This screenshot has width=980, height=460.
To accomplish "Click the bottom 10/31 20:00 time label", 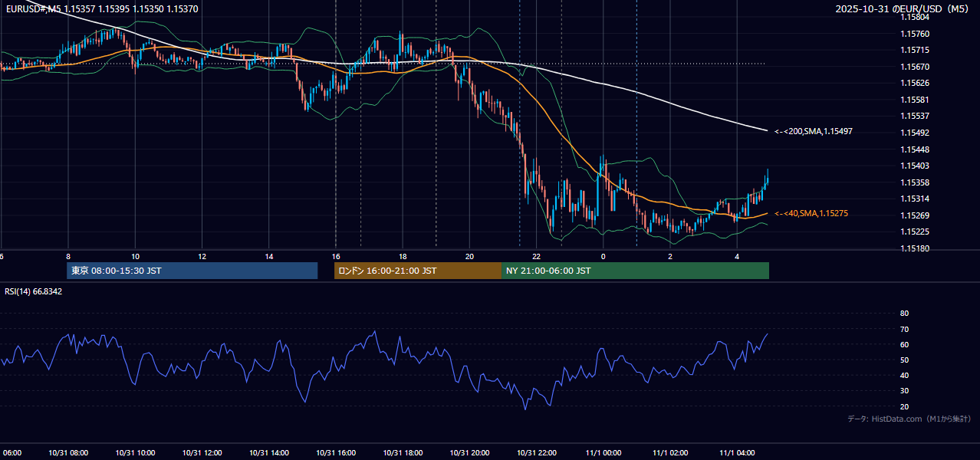I will pyautogui.click(x=469, y=453).
